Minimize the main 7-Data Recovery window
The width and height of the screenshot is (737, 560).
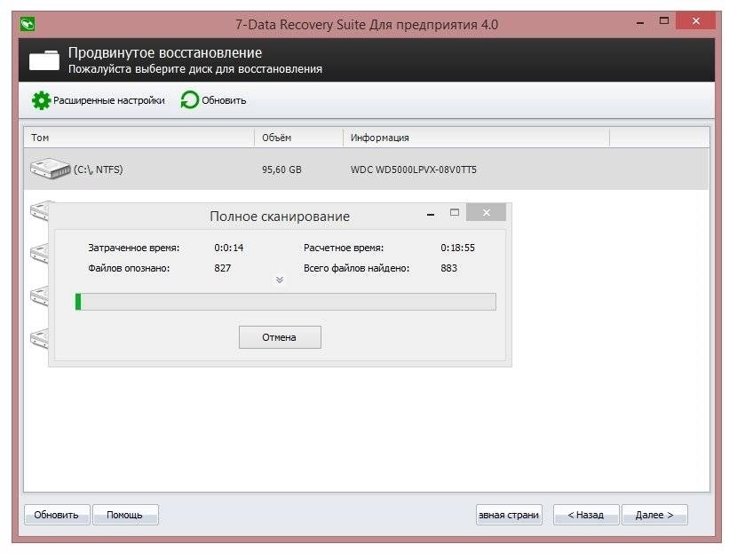tap(640, 23)
